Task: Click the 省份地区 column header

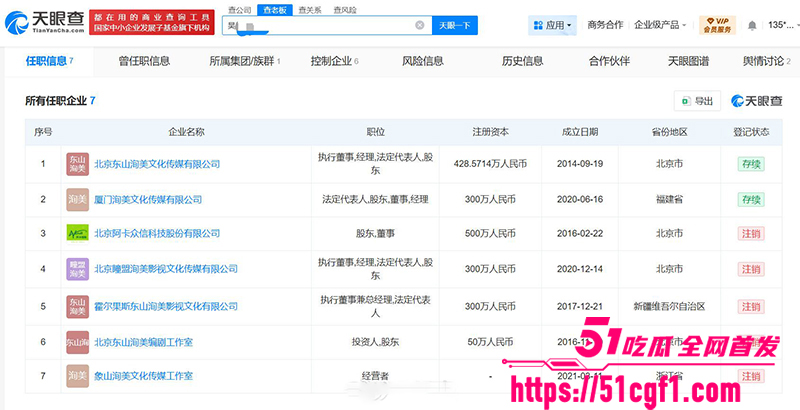Action: click(x=669, y=132)
